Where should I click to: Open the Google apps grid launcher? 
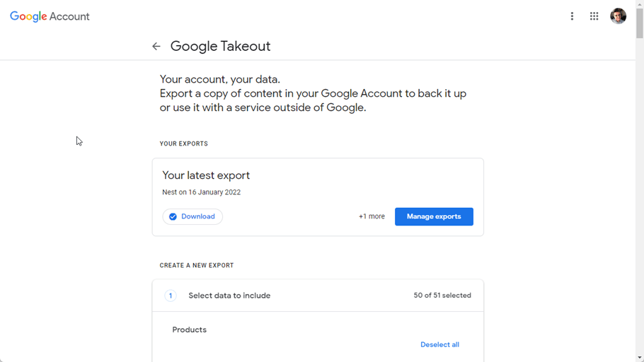594,16
